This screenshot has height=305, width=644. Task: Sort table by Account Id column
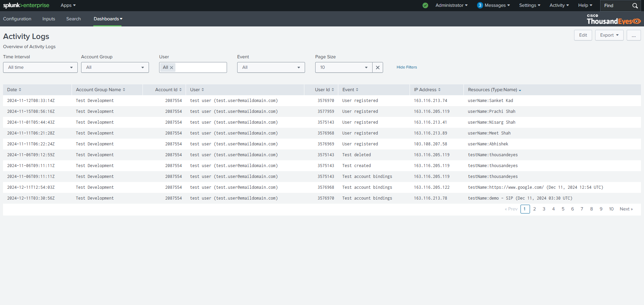[168, 90]
